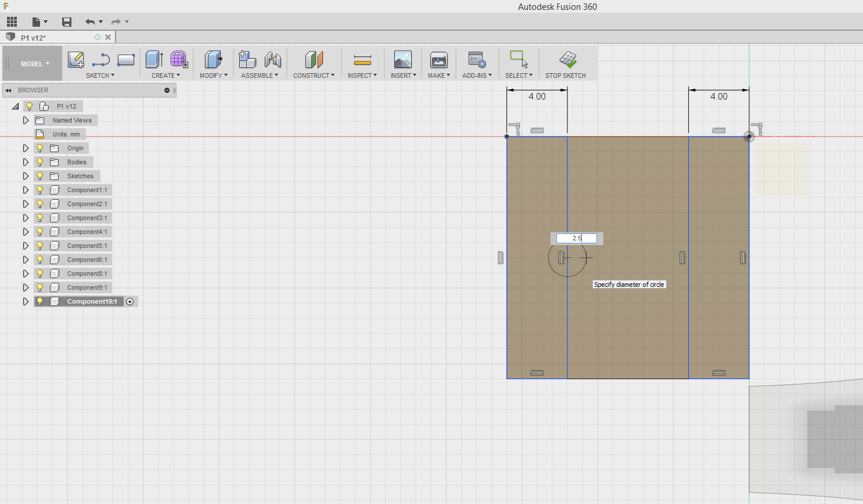The height and width of the screenshot is (504, 863).
Task: Click the Create Sketch icon
Action: click(x=76, y=60)
